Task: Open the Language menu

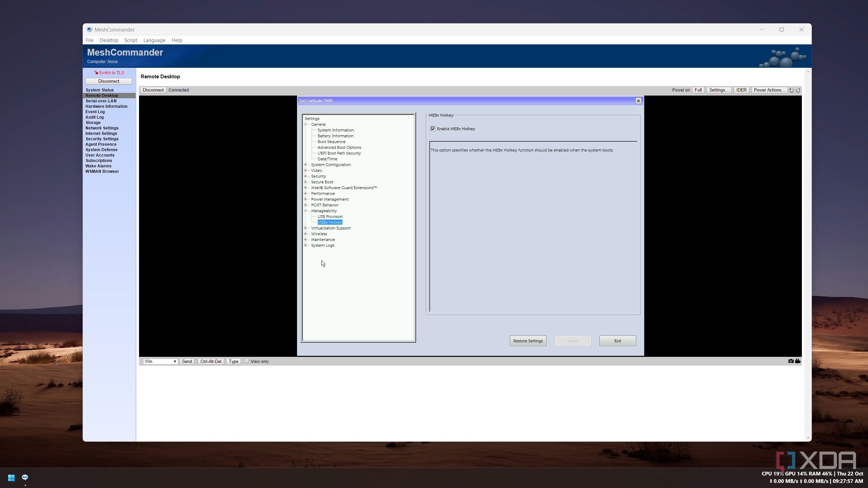Action: pyautogui.click(x=154, y=40)
